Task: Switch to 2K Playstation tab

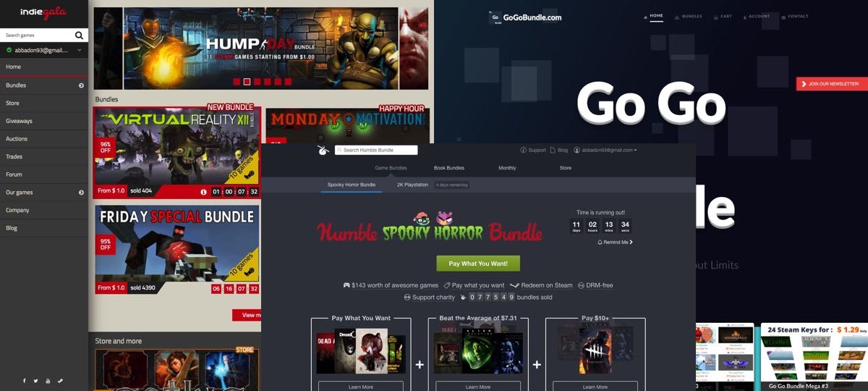Action: click(x=412, y=185)
